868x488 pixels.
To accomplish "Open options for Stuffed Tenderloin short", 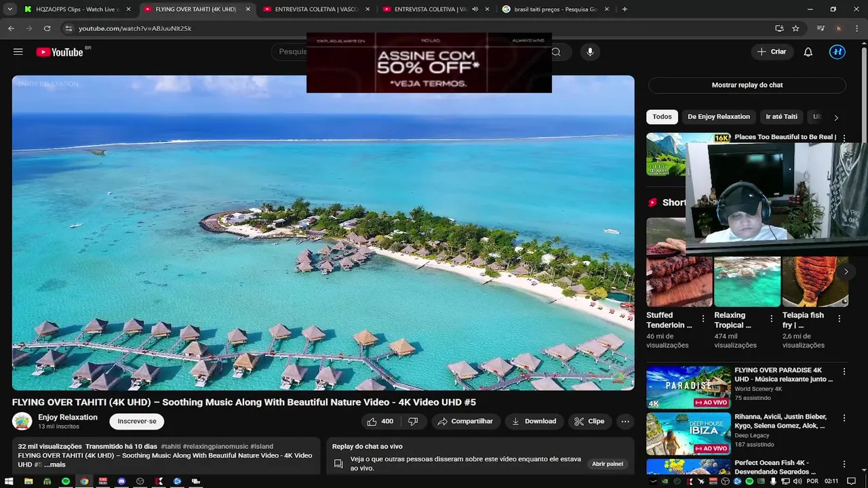I will [703, 318].
